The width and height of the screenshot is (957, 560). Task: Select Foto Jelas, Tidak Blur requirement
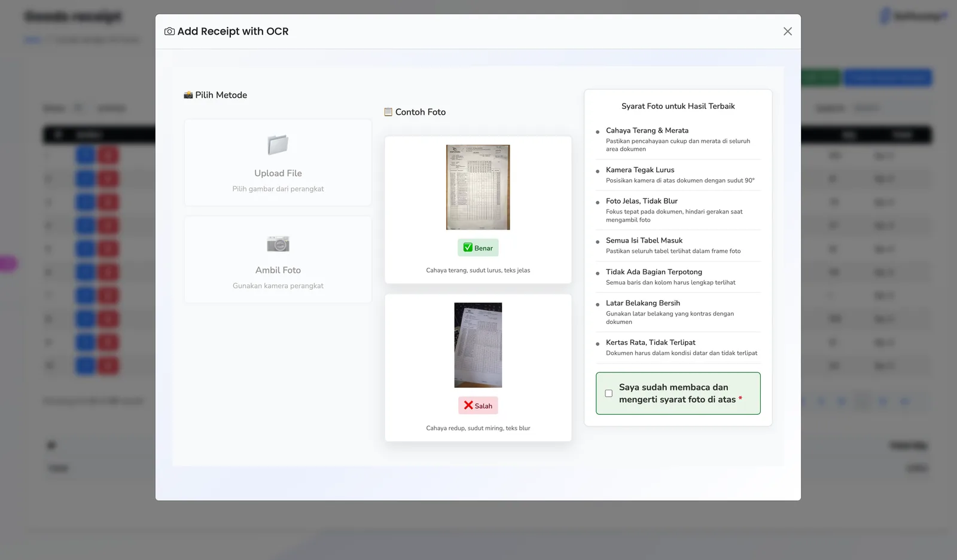[x=678, y=210]
